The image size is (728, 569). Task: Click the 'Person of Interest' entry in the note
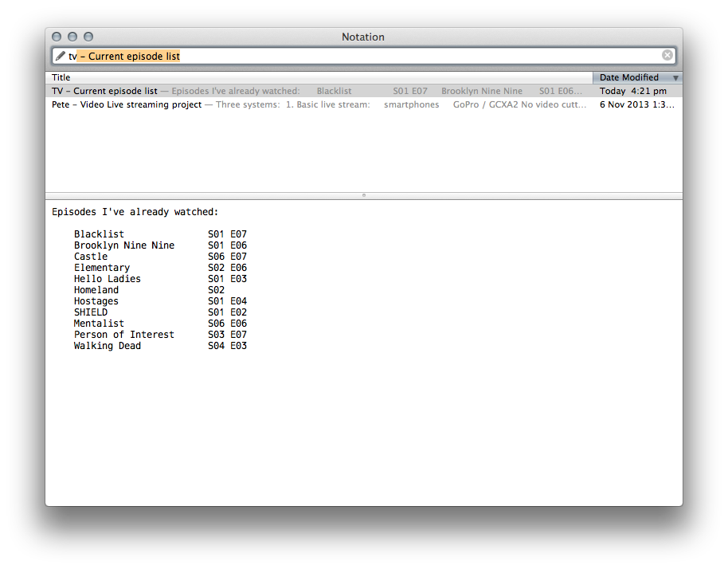[x=124, y=335]
